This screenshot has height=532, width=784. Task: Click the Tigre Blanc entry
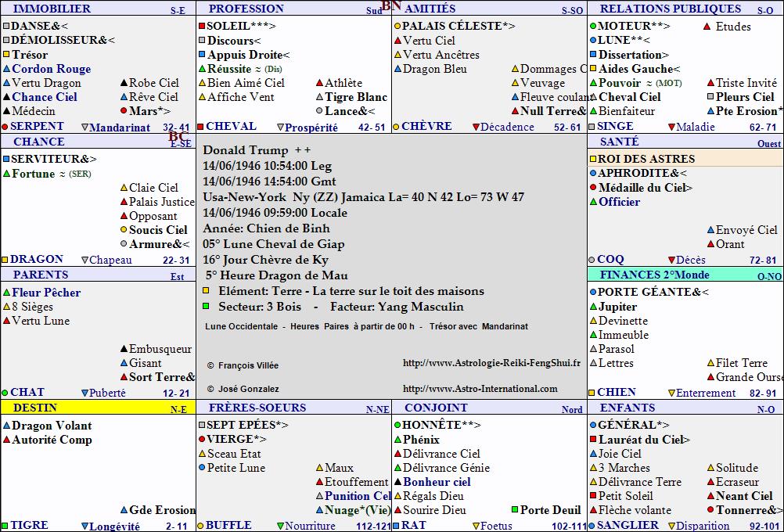point(356,97)
